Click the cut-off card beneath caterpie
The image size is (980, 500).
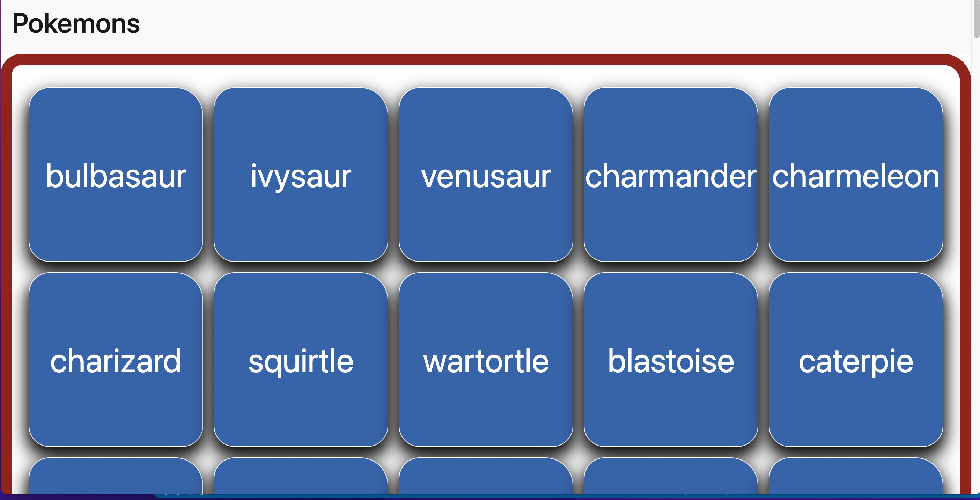(x=856, y=476)
